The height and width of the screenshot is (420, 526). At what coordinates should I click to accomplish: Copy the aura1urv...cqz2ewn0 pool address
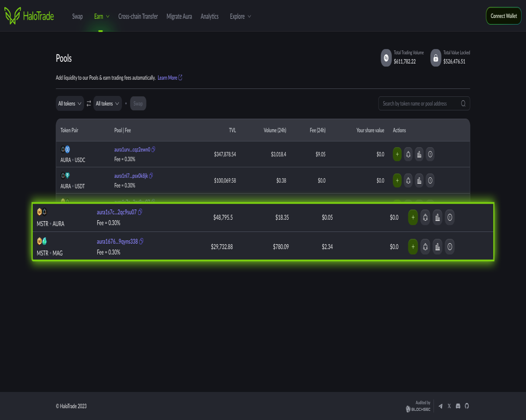point(153,149)
